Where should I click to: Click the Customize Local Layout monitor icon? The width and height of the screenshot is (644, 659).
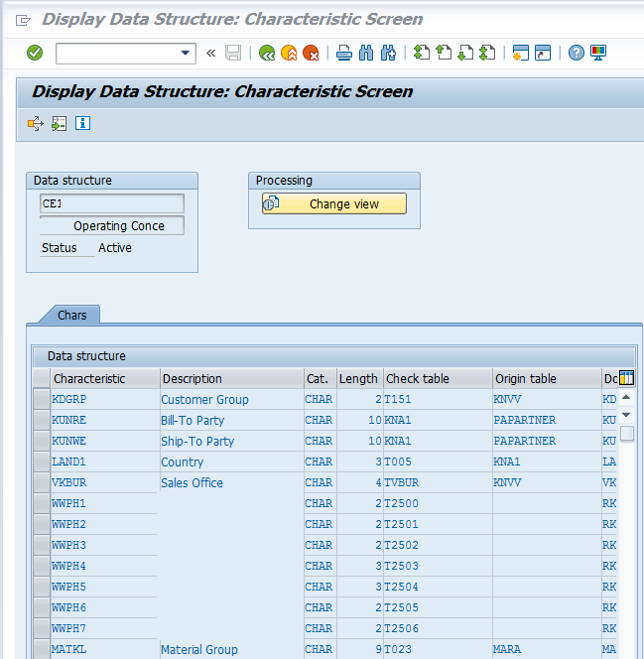pos(598,53)
